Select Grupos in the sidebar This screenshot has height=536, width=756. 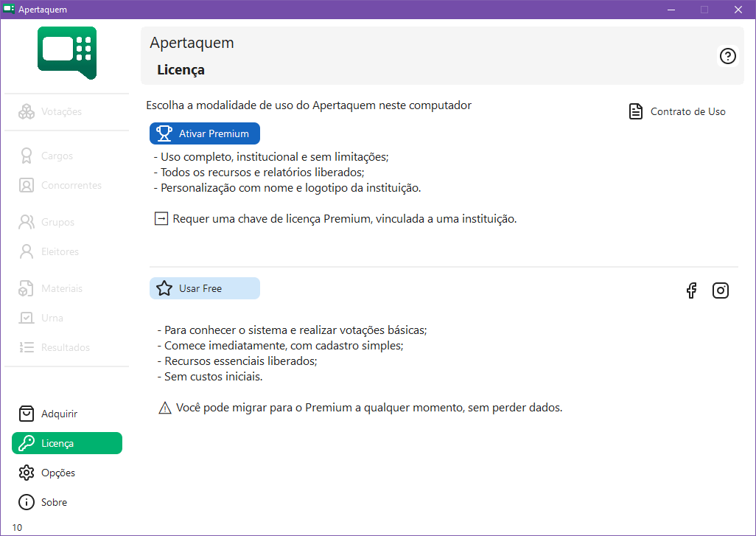(66, 222)
